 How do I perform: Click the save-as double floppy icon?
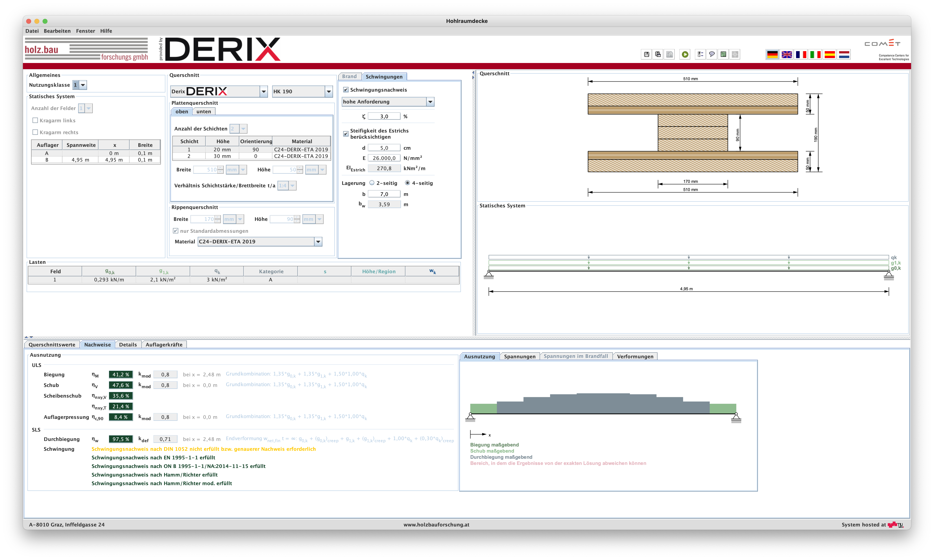[x=658, y=54]
